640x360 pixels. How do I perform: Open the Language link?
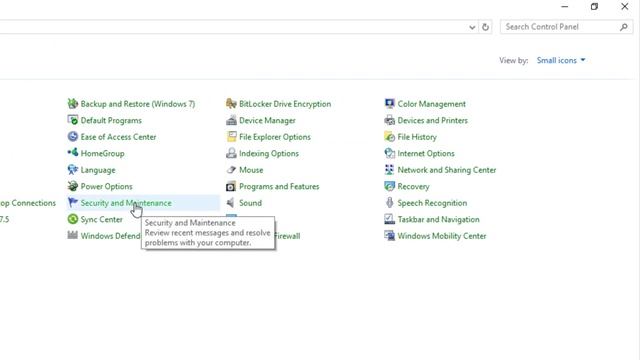click(98, 170)
